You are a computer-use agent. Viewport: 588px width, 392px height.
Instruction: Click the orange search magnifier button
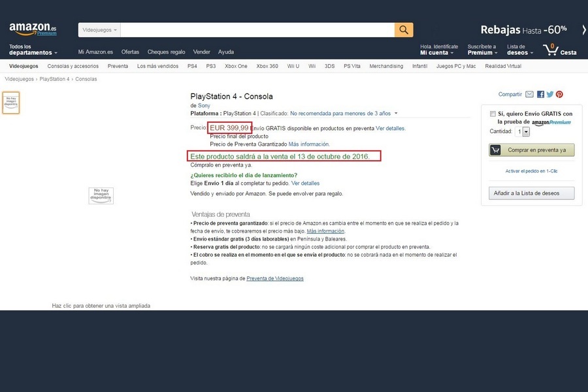404,30
